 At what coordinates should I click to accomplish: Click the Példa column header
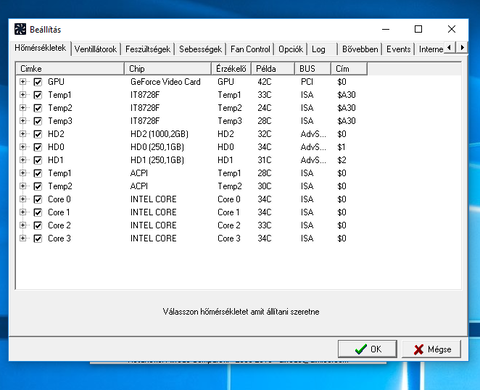(x=273, y=69)
